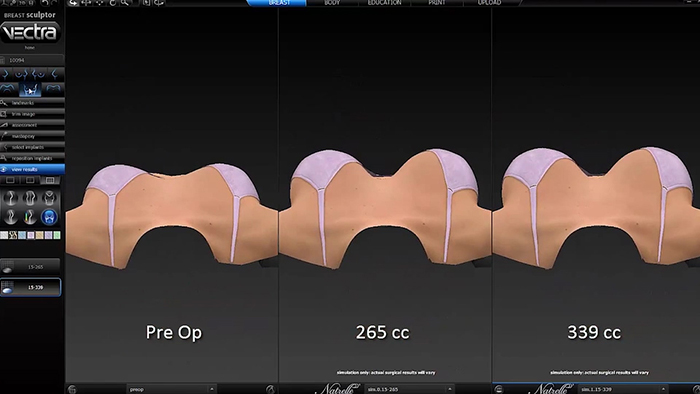The height and width of the screenshot is (394, 700).
Task: Switch to the BODY tab
Action: pyautogui.click(x=332, y=3)
